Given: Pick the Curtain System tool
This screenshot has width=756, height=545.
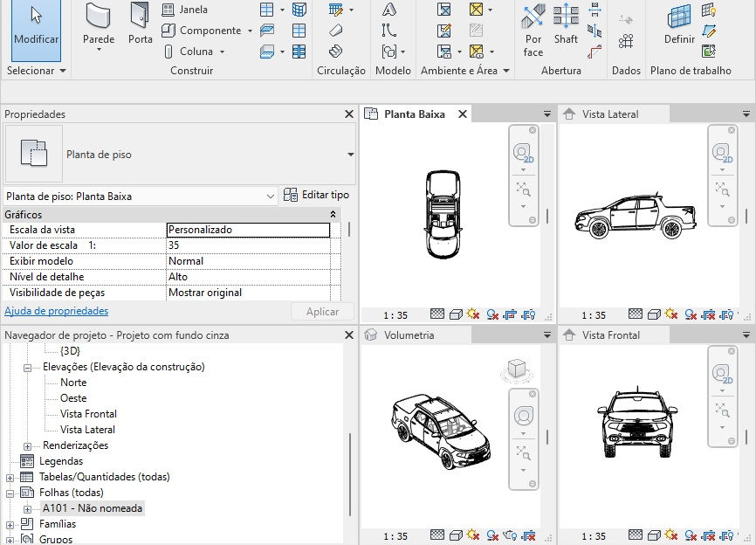Looking at the screenshot, I should tap(299, 10).
